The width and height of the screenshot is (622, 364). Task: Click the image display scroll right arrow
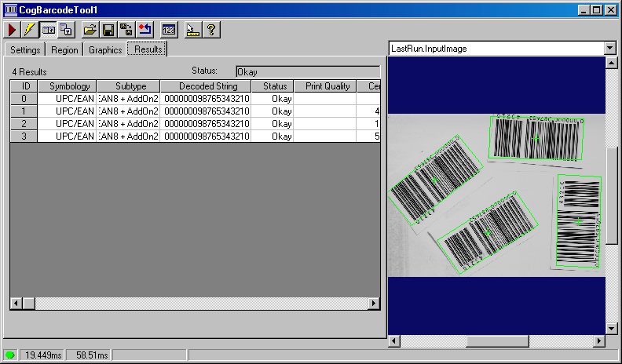pos(599,340)
